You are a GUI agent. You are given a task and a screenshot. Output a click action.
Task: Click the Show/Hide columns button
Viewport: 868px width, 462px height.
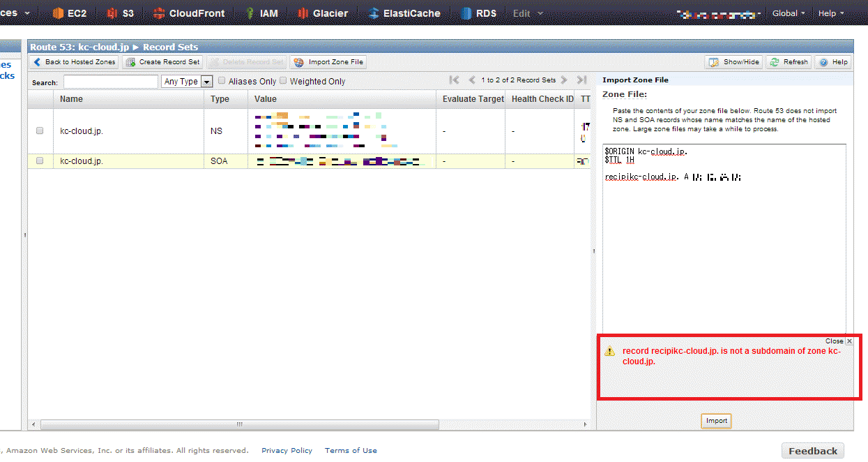click(x=735, y=62)
